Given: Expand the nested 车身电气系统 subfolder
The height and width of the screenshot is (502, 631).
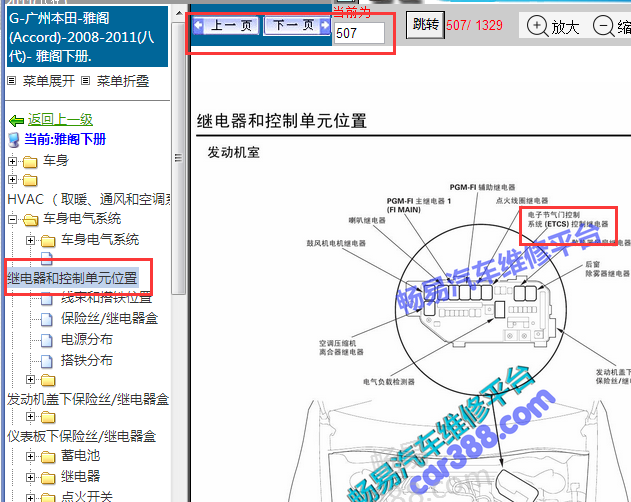Looking at the screenshot, I should tap(30, 240).
